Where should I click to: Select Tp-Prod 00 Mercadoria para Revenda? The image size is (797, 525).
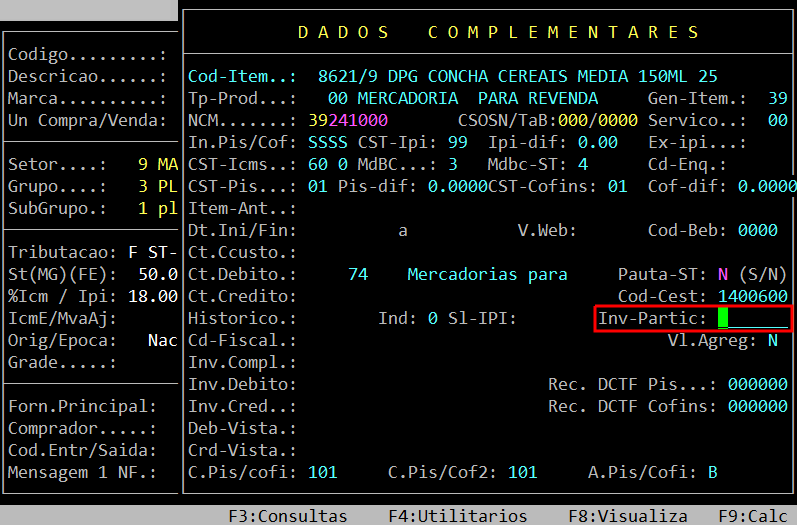click(462, 98)
